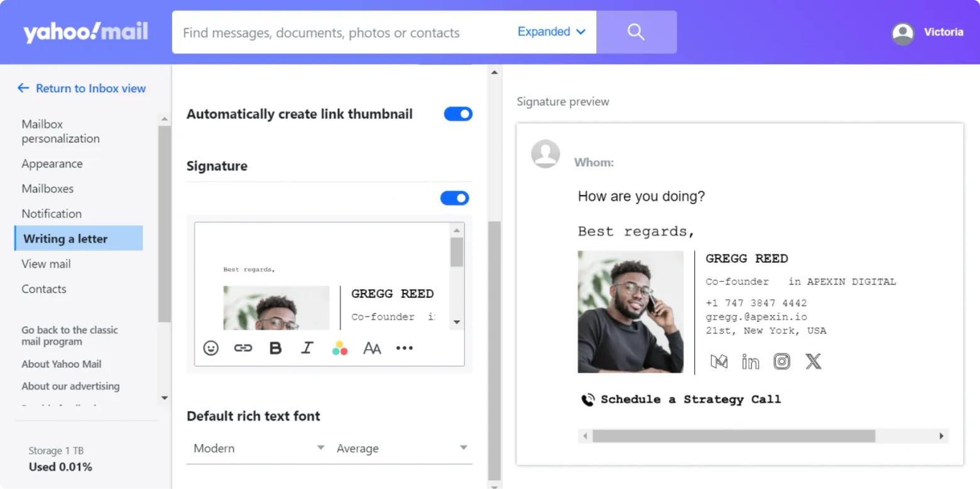980x489 pixels.
Task: Open View mail settings
Action: pyautogui.click(x=46, y=264)
